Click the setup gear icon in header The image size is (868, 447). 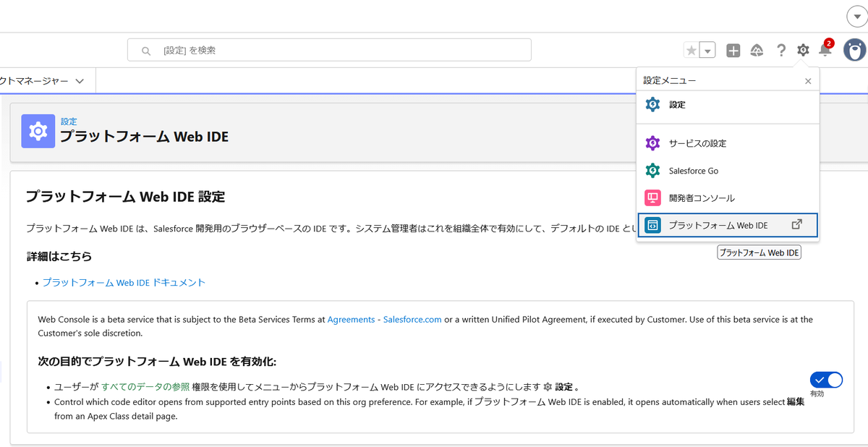(803, 50)
